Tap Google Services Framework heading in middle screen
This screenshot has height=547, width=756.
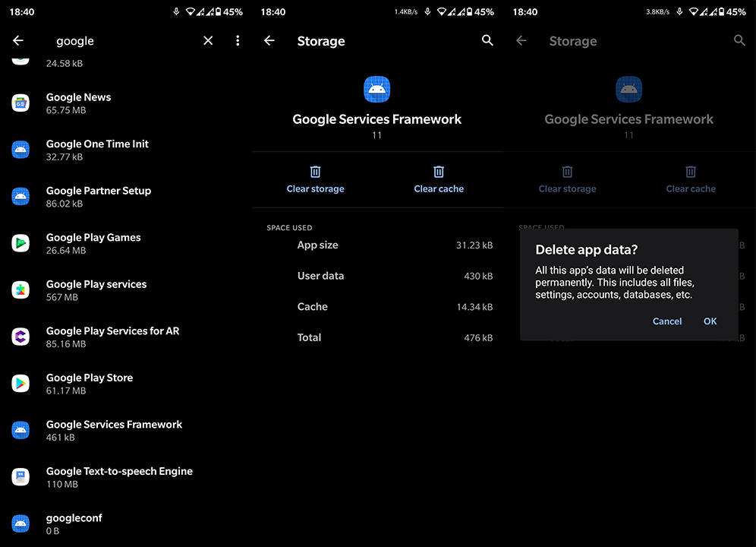point(377,119)
